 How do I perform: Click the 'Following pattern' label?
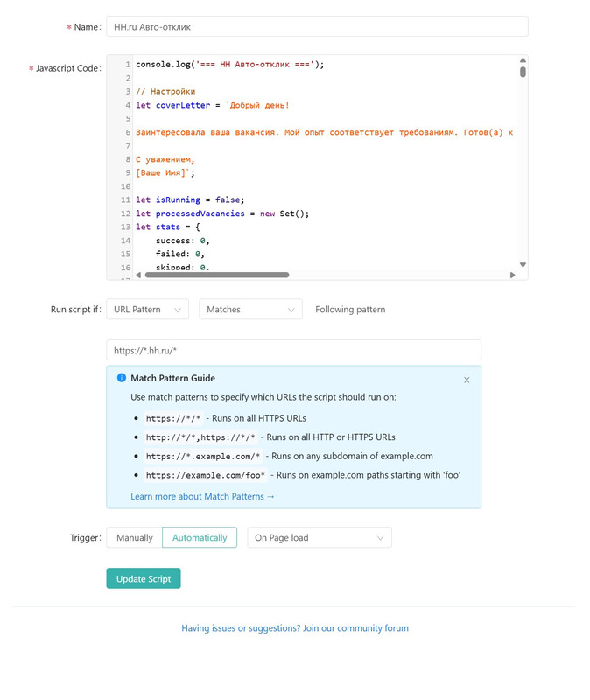point(350,310)
